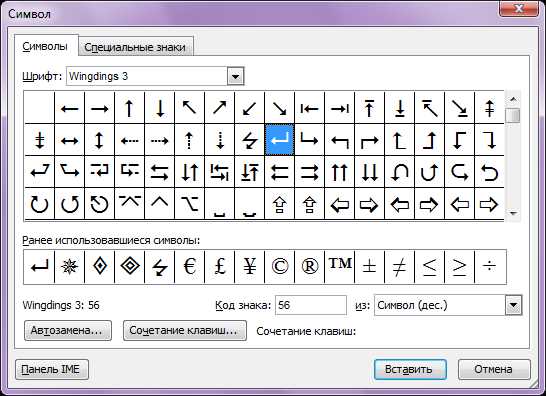
Task: Pick the pound sign in recent symbols
Action: (x=220, y=267)
